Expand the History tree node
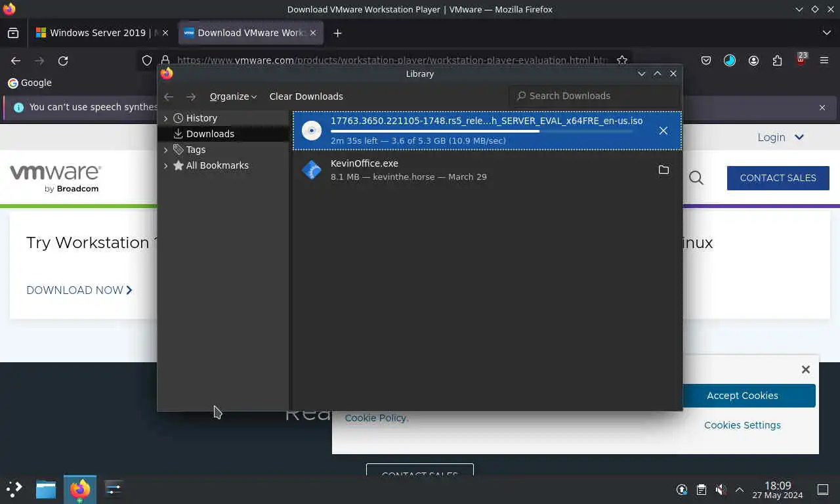 [166, 118]
